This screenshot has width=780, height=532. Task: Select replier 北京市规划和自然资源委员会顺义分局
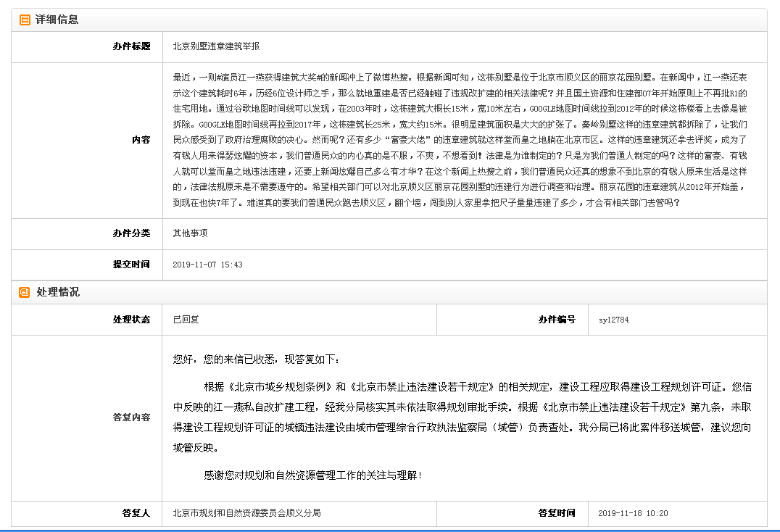click(246, 513)
